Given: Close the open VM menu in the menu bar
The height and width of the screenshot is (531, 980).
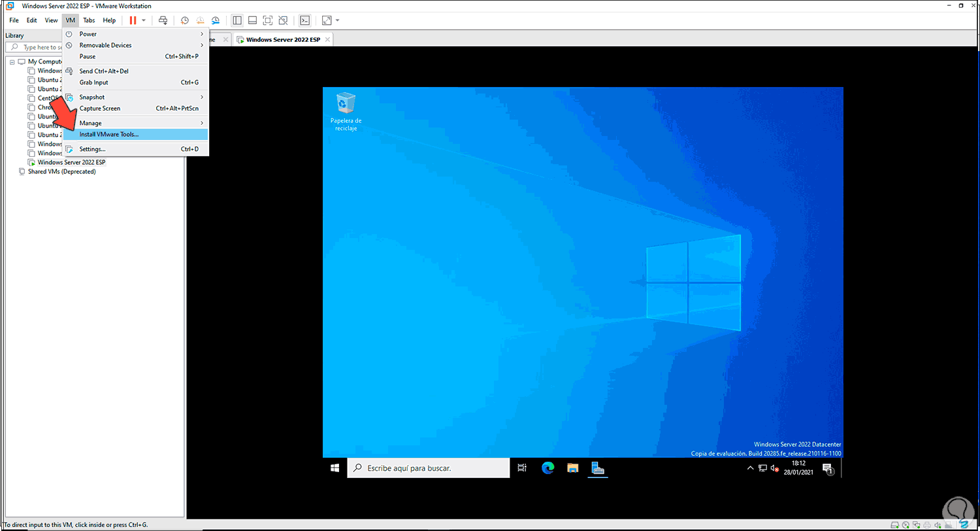Looking at the screenshot, I should click(x=71, y=20).
